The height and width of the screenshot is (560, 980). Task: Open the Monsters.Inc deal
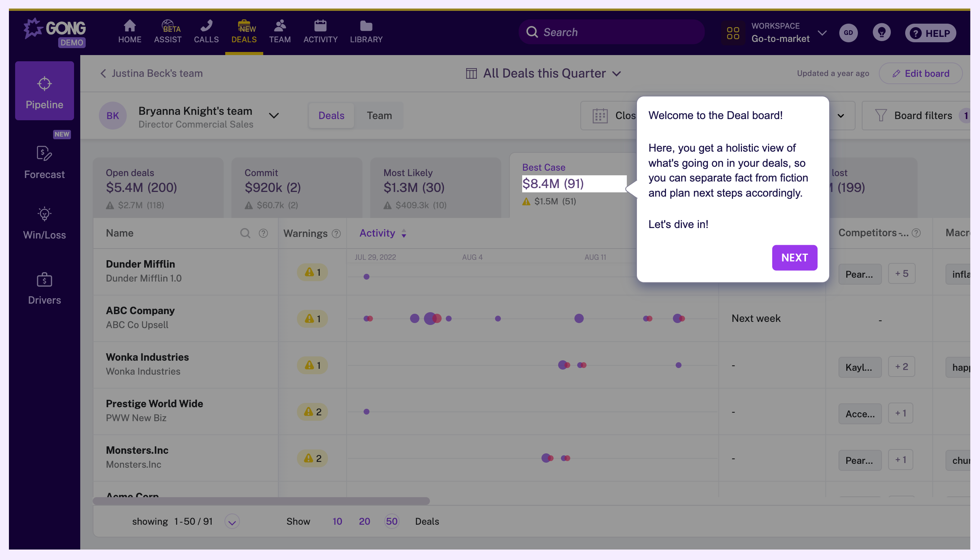point(137,450)
